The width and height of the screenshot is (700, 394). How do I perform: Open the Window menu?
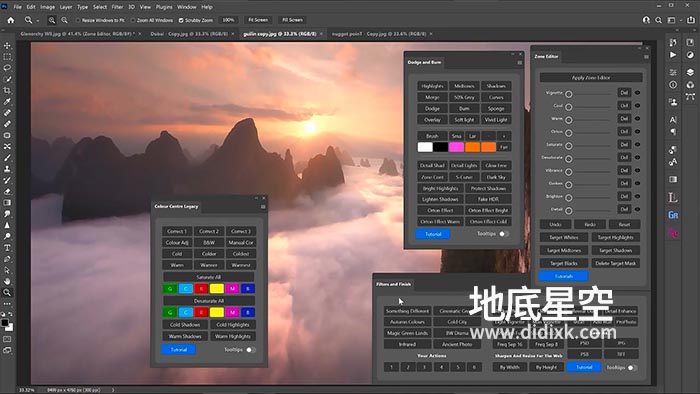(x=187, y=7)
